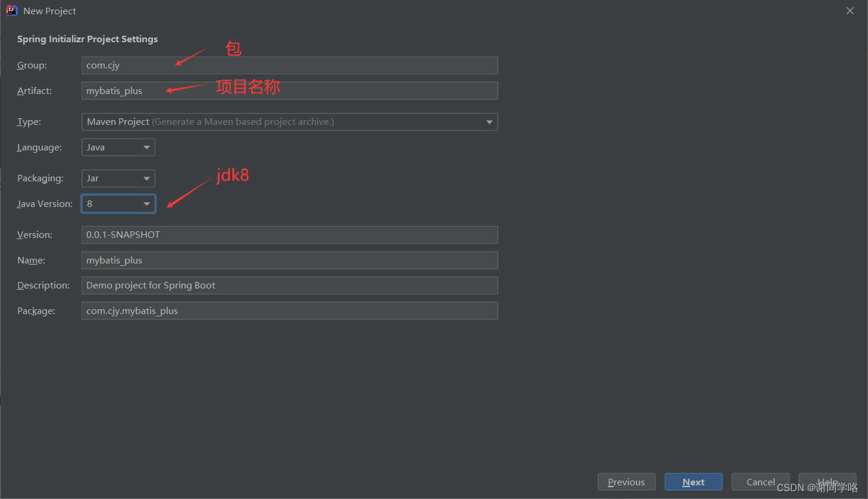Open the Language dropdown showing Java
Viewport: 868px width, 499px height.
[118, 147]
